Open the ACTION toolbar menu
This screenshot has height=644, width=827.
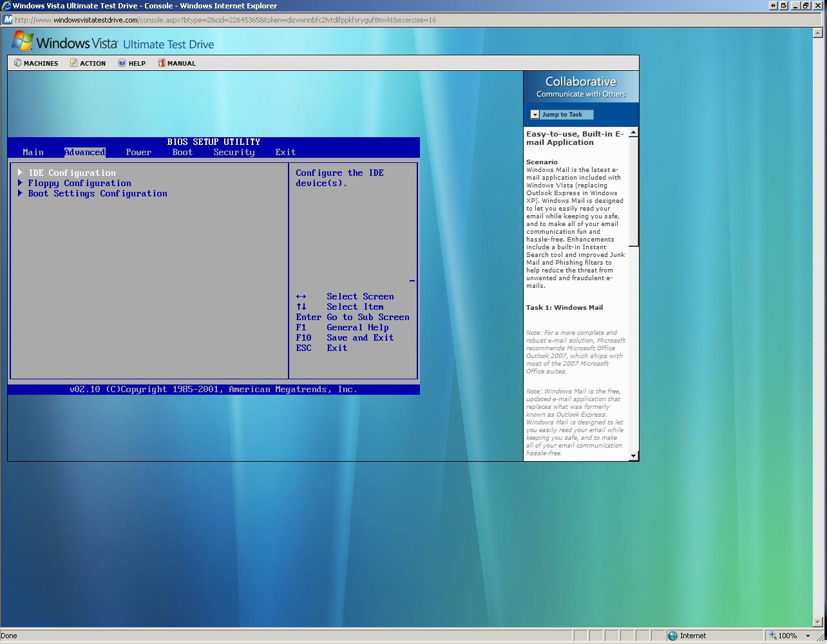pos(88,63)
